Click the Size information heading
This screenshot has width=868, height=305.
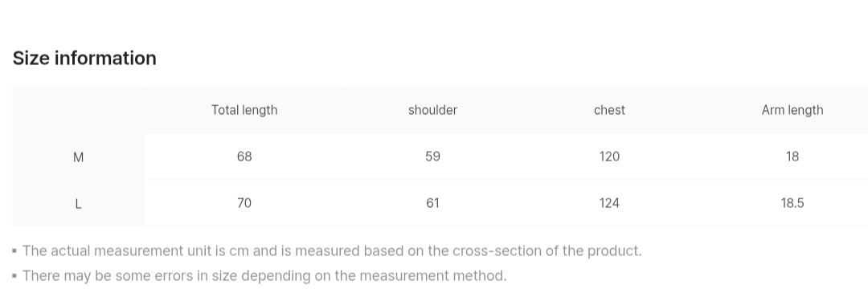tap(84, 58)
